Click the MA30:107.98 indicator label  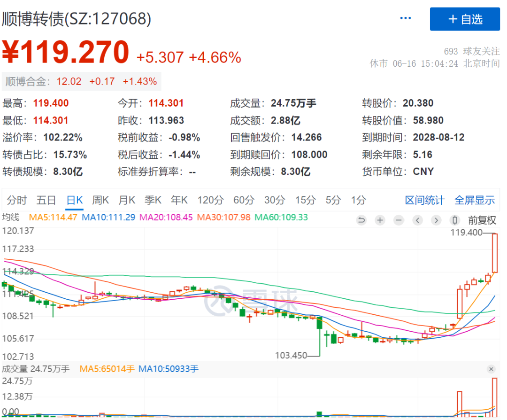[x=224, y=217]
